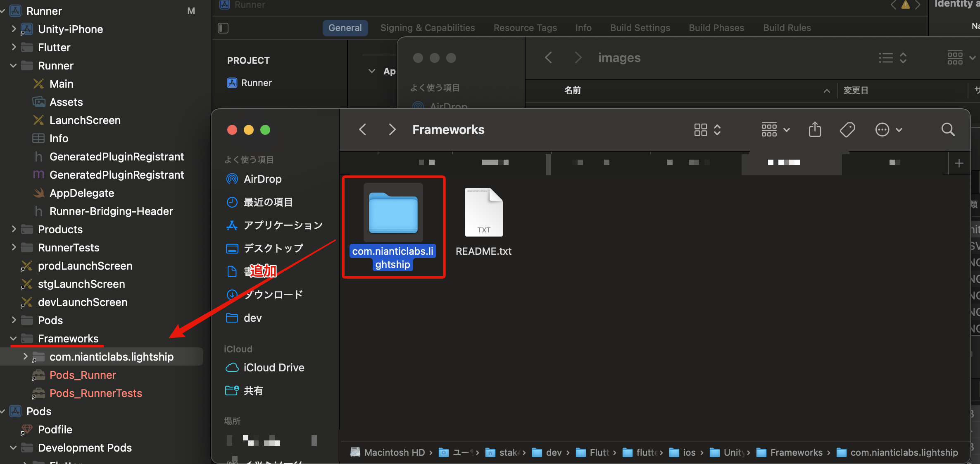Click the navigator sidebar toggle icon in Xcode
Viewport: 980px width, 464px height.
[x=223, y=28]
